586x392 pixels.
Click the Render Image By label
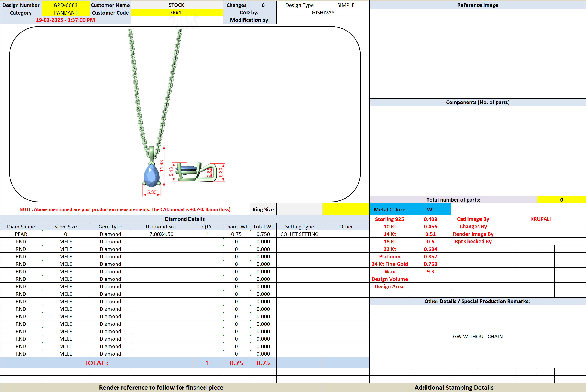click(473, 234)
